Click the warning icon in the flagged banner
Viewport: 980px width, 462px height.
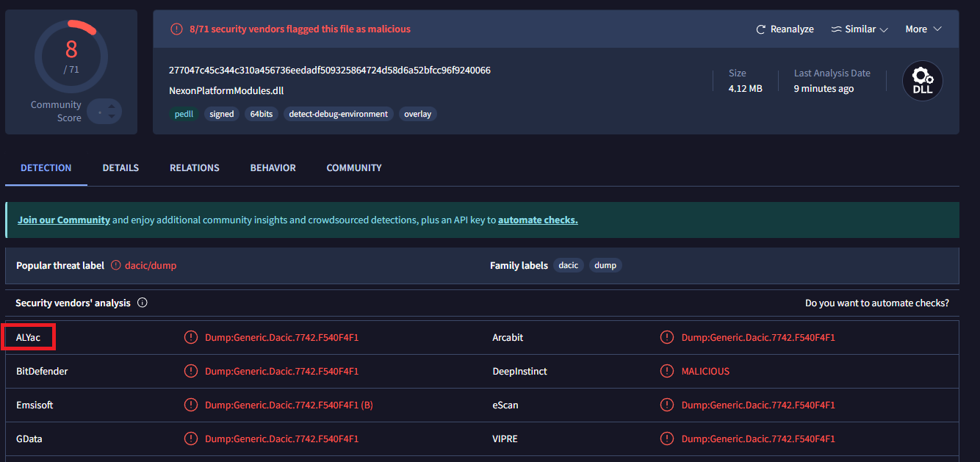pos(176,29)
